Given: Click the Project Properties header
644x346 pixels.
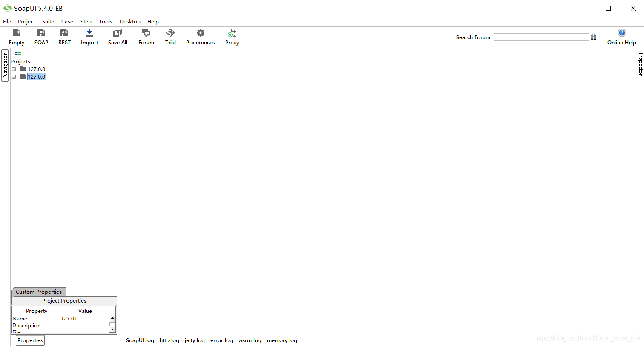Looking at the screenshot, I should [64, 301].
